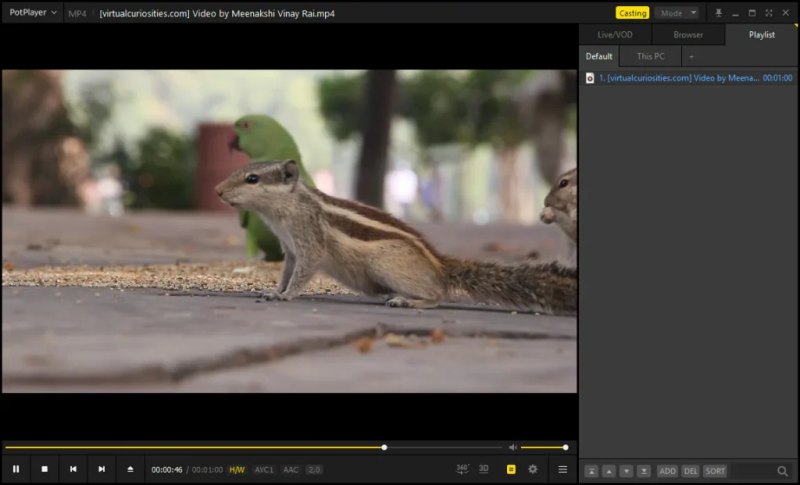This screenshot has height=485, width=800.
Task: Click the video display area
Action: [x=289, y=231]
